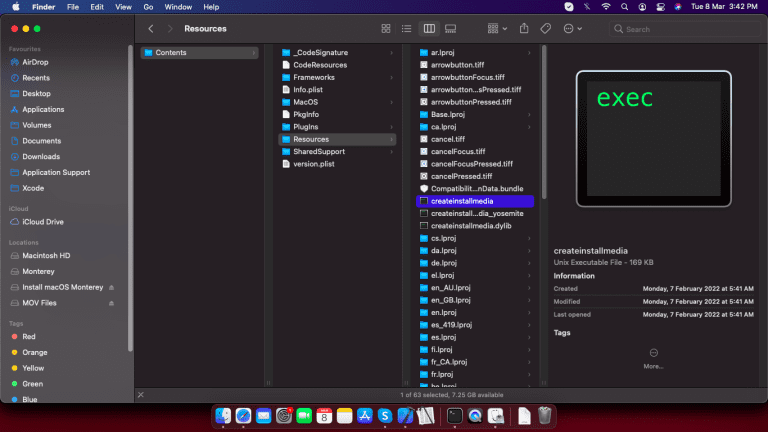The image size is (768, 432).
Task: Expand the Contents folder chevron
Action: (254, 52)
